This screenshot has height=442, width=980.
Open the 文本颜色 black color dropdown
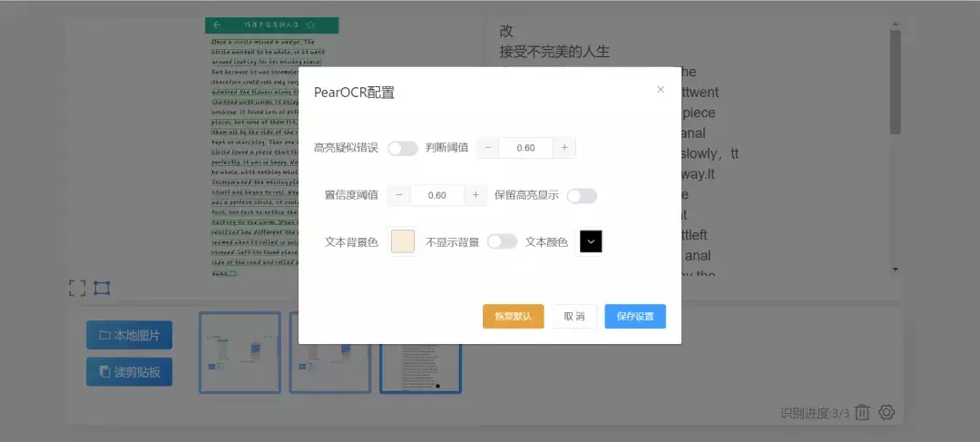tap(591, 241)
